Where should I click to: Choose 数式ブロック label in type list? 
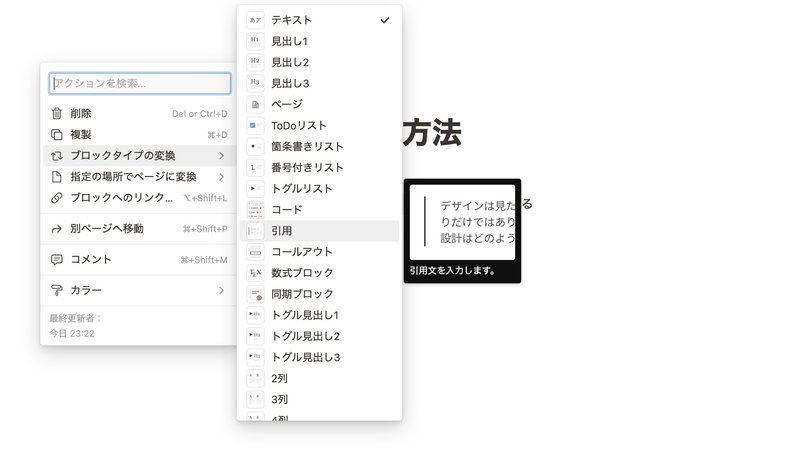[302, 273]
